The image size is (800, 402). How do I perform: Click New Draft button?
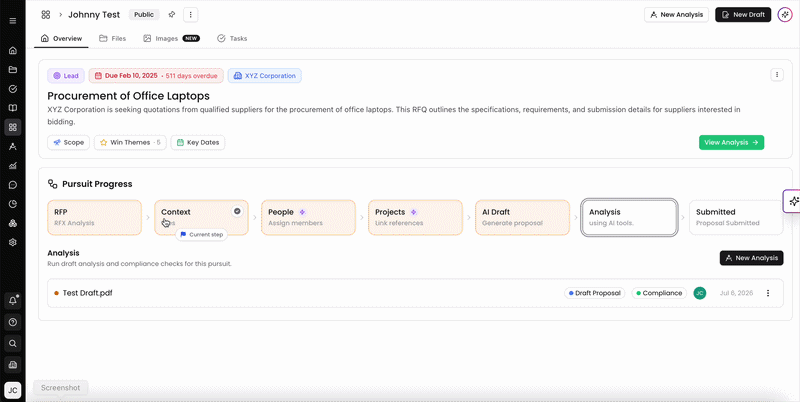tap(743, 15)
